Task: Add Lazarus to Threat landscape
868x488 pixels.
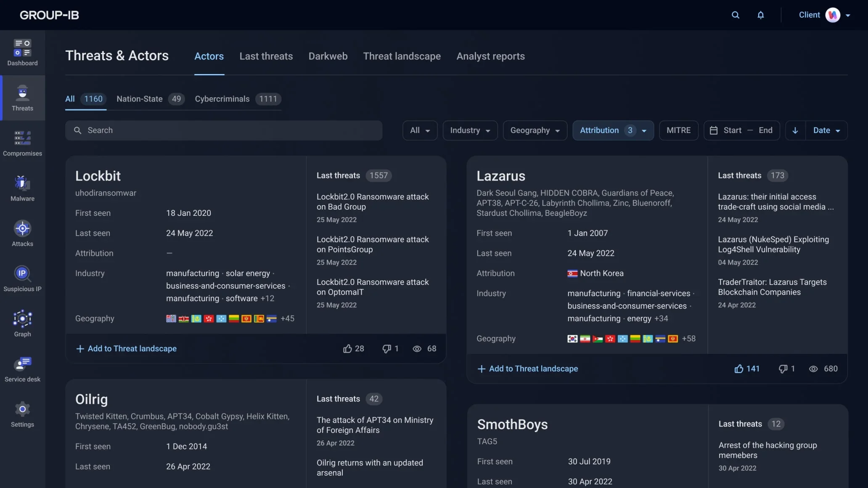Action: (527, 369)
